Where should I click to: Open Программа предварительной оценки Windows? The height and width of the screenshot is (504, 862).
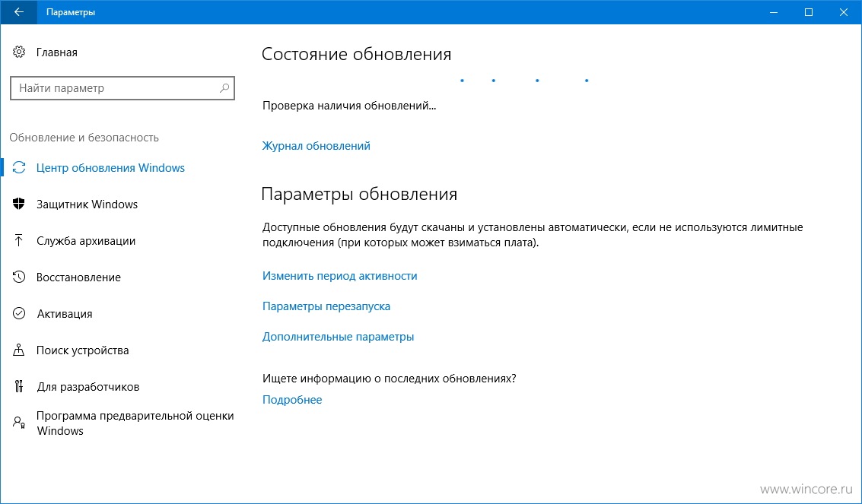(x=135, y=423)
